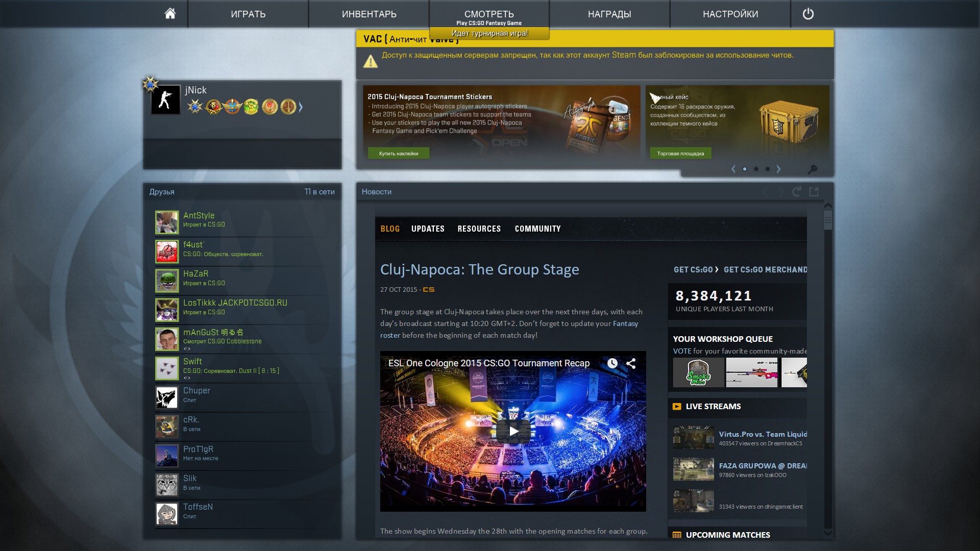The image size is (980, 551).
Task: Click the power quit icon
Action: (x=808, y=14)
